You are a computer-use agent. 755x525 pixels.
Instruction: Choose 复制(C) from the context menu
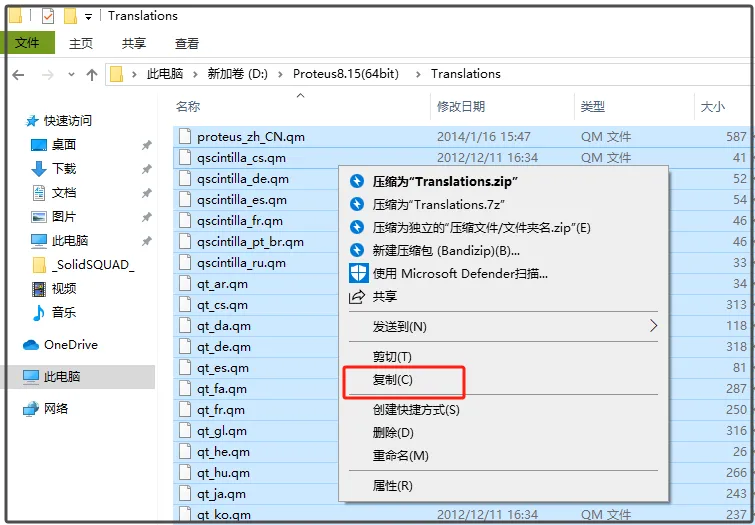pyautogui.click(x=503, y=380)
